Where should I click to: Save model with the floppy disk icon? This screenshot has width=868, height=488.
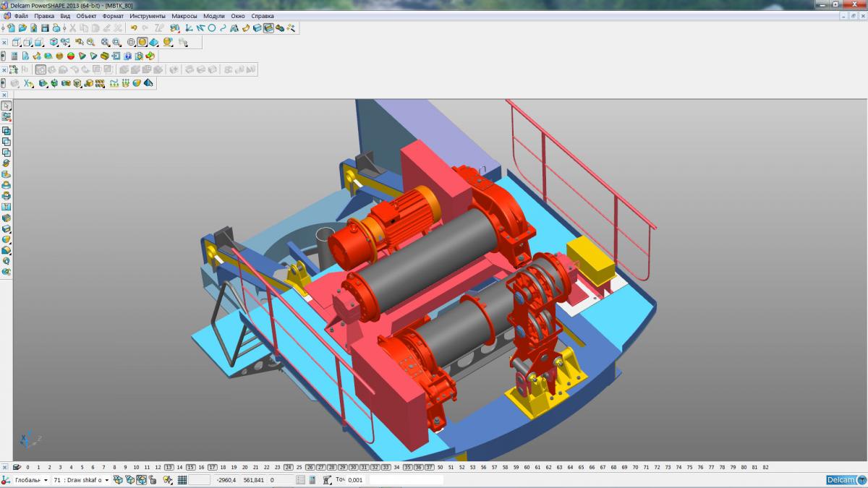[x=45, y=28]
